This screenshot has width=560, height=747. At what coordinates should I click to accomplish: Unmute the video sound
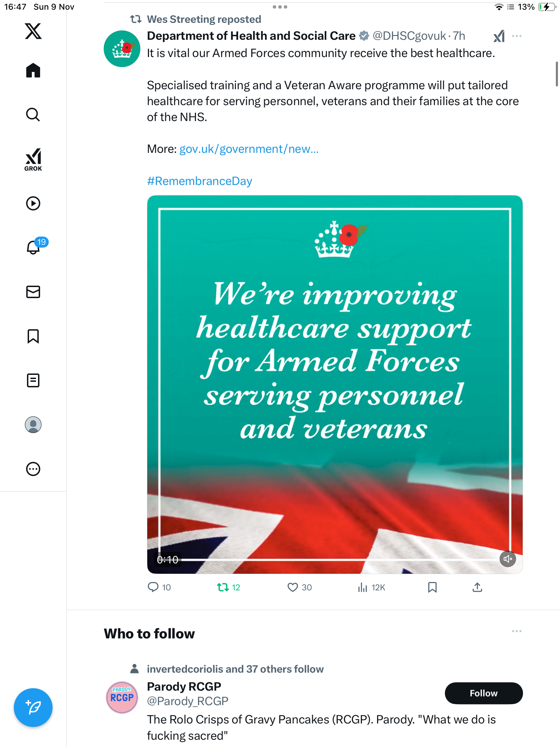[x=507, y=559]
